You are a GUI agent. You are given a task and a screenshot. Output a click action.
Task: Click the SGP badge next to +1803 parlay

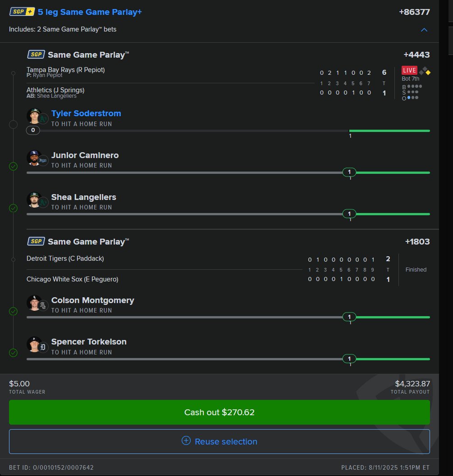click(36, 241)
